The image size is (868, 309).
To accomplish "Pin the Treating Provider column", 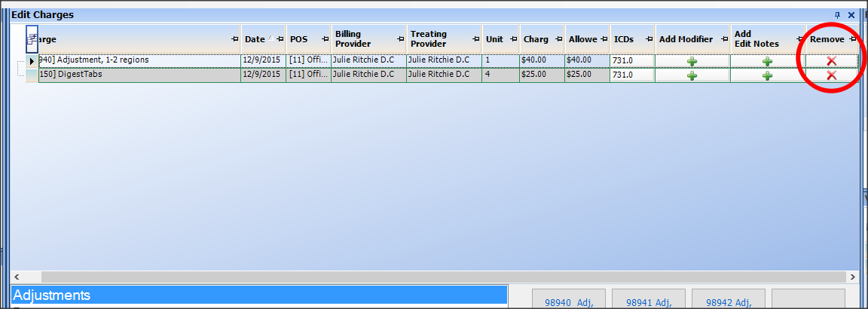I will (x=476, y=39).
